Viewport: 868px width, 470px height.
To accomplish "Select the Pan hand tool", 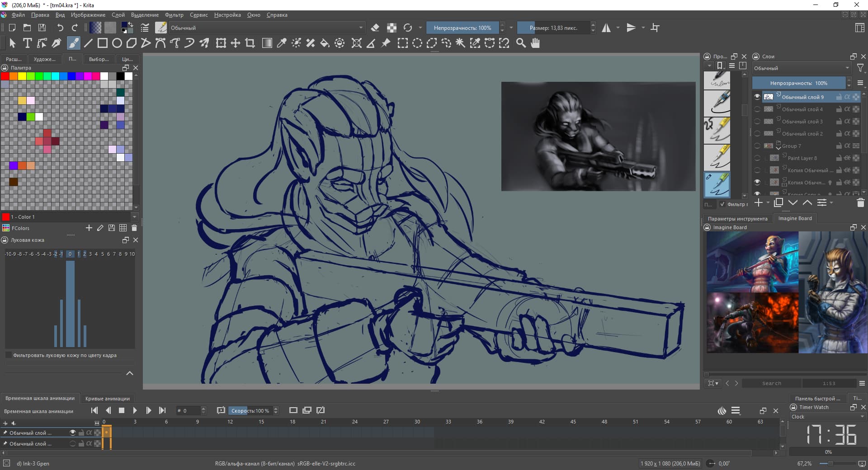I will (x=535, y=43).
